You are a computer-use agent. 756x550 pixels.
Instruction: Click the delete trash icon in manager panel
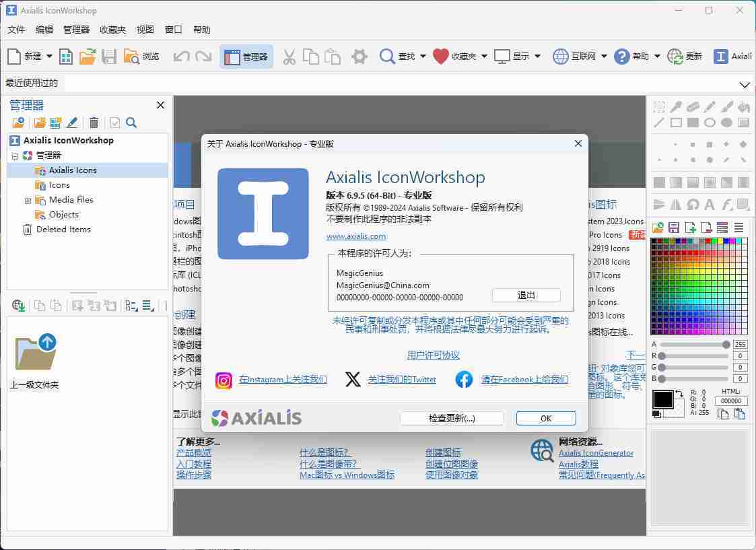click(94, 123)
